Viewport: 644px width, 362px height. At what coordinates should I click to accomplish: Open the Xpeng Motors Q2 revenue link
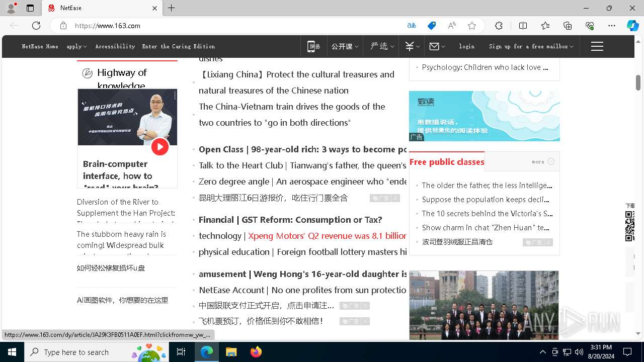coord(327,236)
